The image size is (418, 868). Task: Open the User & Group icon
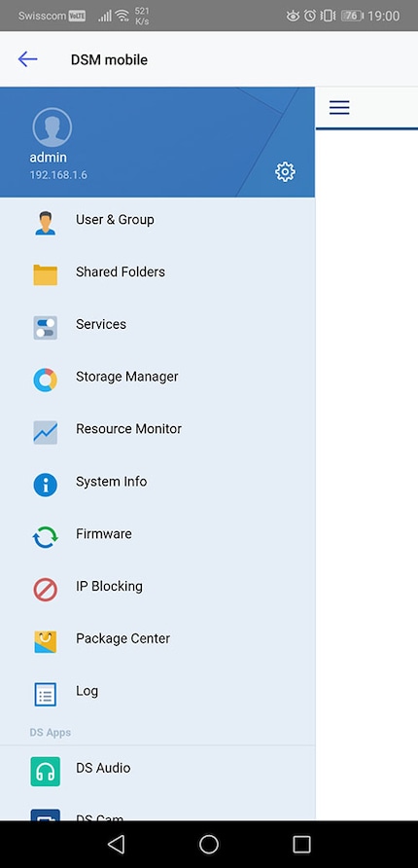click(46, 223)
